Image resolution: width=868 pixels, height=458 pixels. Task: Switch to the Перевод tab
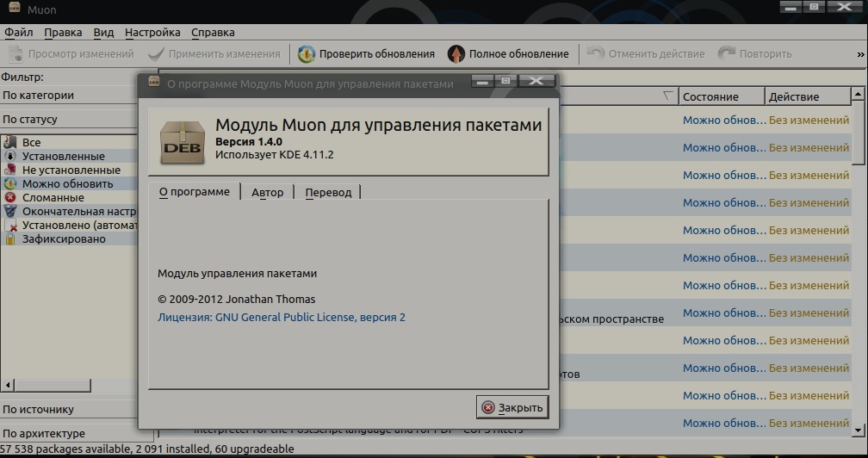click(x=328, y=193)
